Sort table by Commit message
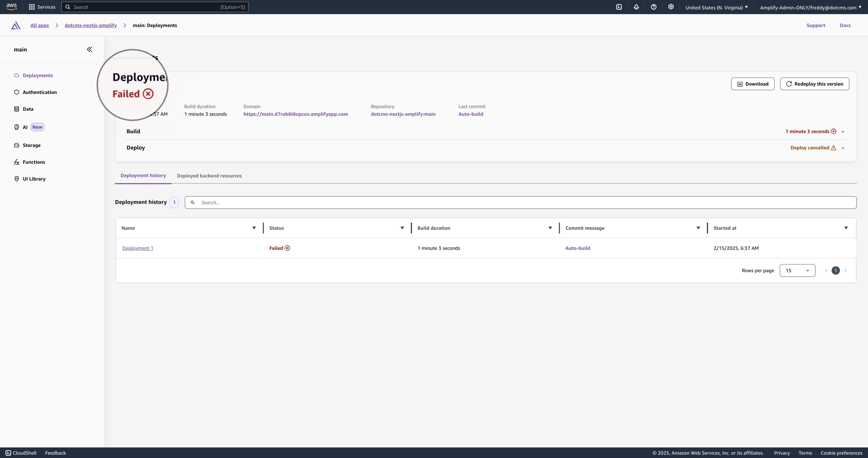Image resolution: width=868 pixels, height=458 pixels. click(698, 228)
